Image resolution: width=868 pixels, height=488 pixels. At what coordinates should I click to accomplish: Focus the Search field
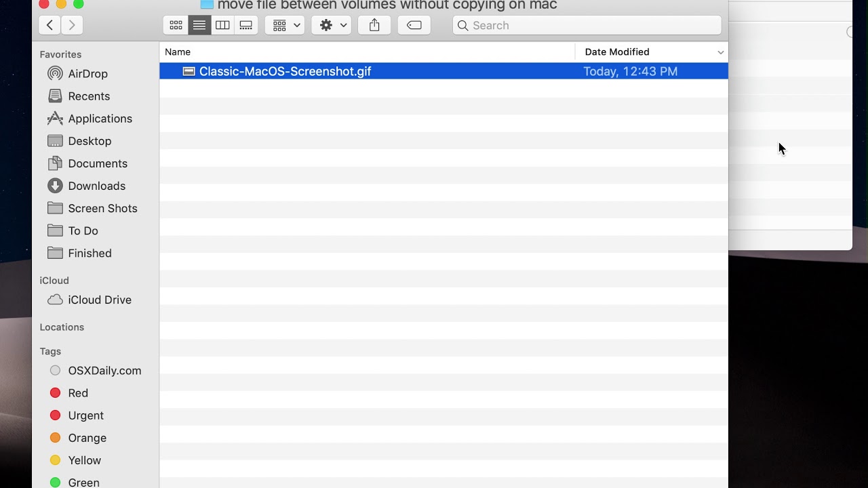pos(587,25)
